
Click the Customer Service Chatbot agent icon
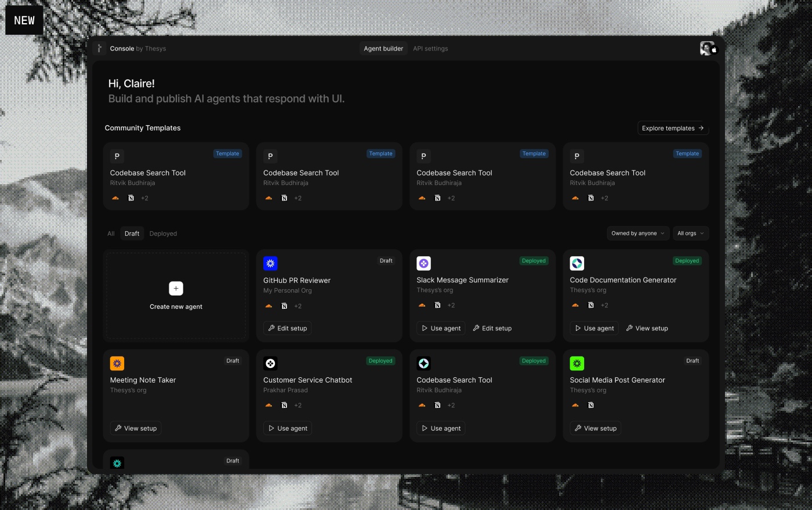point(270,363)
